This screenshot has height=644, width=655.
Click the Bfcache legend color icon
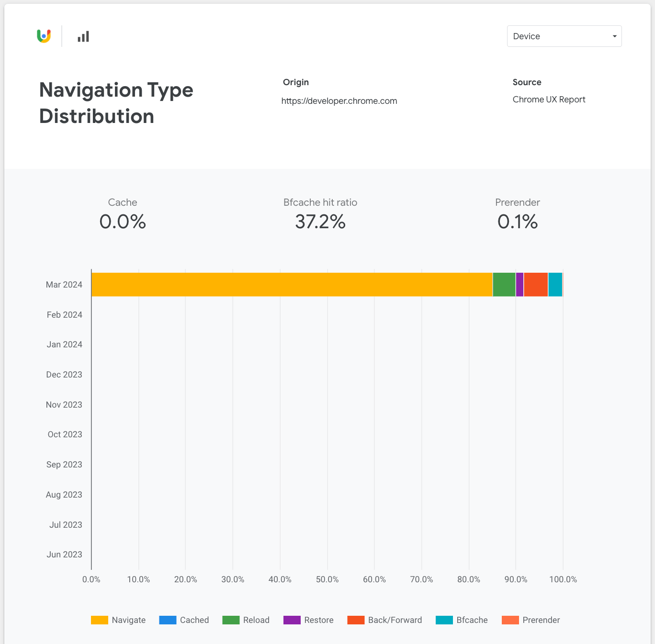tap(443, 620)
